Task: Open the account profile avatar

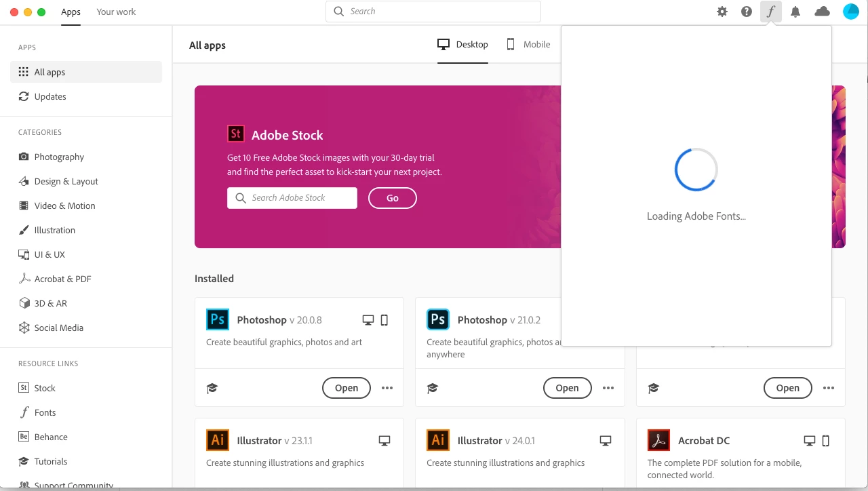Action: coord(851,12)
